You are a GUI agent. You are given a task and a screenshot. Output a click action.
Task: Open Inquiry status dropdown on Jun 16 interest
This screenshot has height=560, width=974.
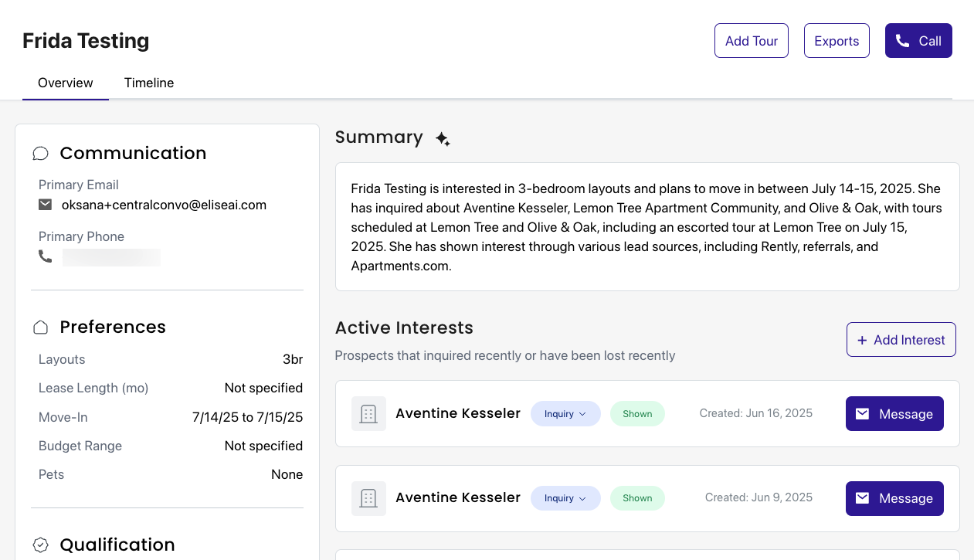pyautogui.click(x=565, y=414)
